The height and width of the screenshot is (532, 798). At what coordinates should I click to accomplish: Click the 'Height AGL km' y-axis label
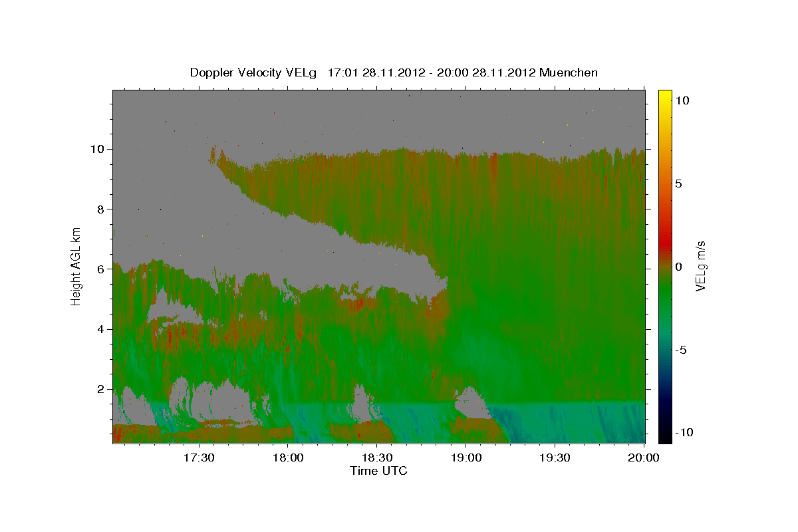76,266
